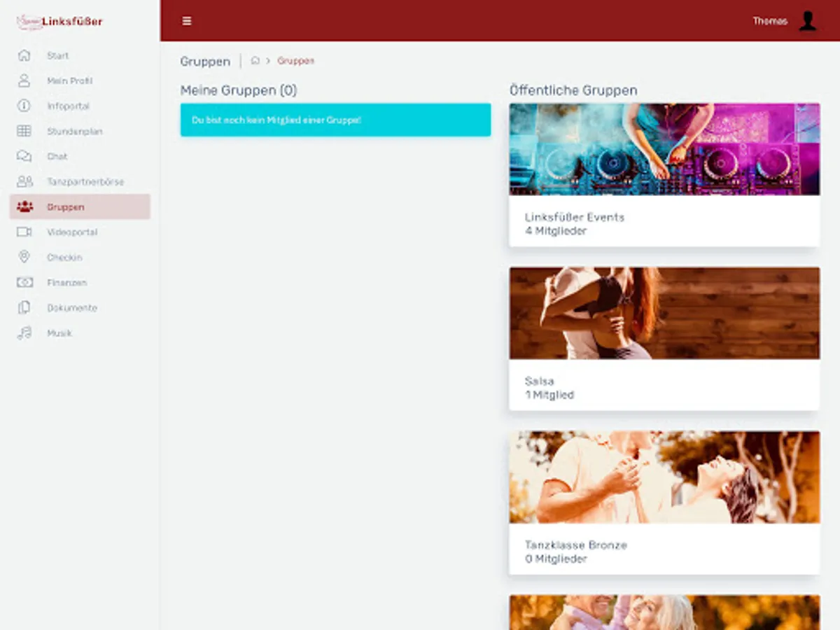Click the Start home icon in sidebar
Viewport: 840px width, 630px height.
(24, 55)
